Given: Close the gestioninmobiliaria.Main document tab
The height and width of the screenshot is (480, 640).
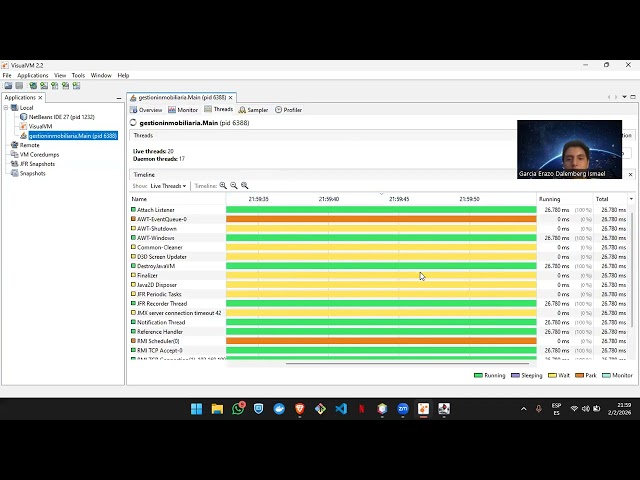Looking at the screenshot, I should pyautogui.click(x=231, y=98).
